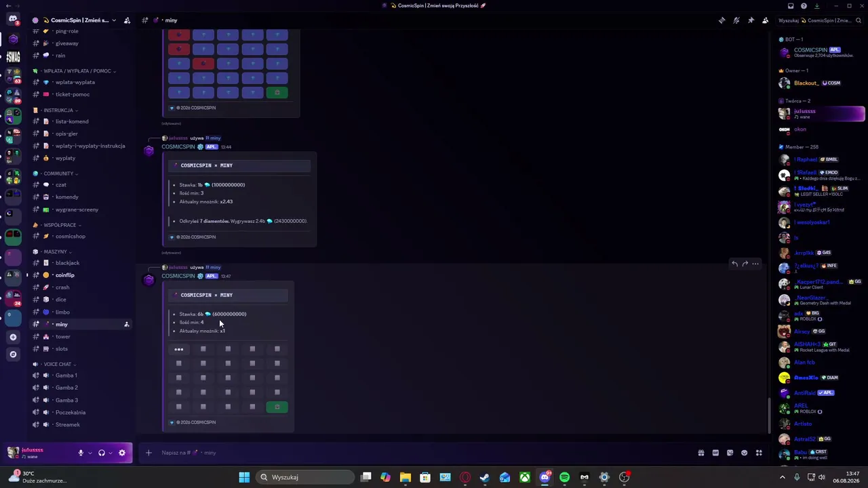
Task: Open the sticker picker
Action: [730, 453]
